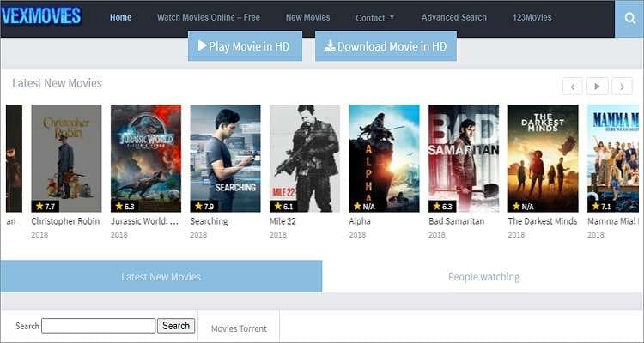Open the Movies Torrent link
This screenshot has height=343, width=644.
click(x=239, y=328)
